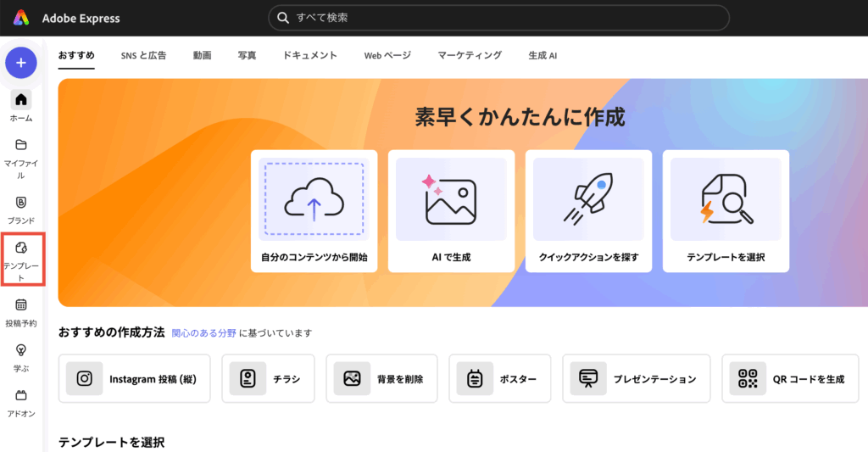Click the ポスター poster icon
This screenshot has height=452, width=868.
click(x=475, y=378)
